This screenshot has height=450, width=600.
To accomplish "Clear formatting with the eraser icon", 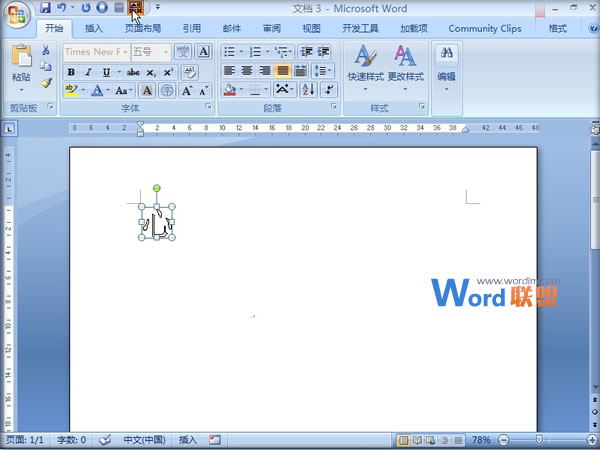I will tap(189, 72).
